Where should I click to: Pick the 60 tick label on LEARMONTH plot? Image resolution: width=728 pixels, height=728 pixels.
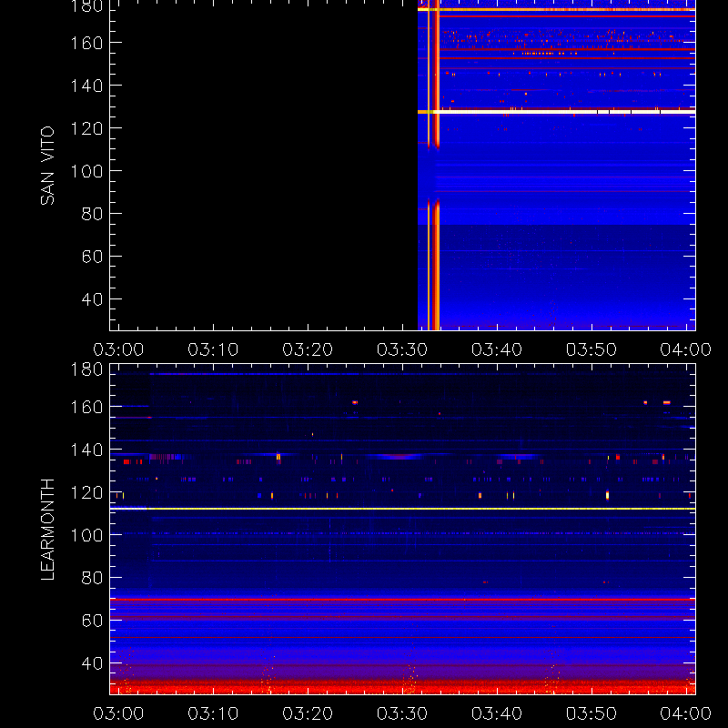click(92, 621)
